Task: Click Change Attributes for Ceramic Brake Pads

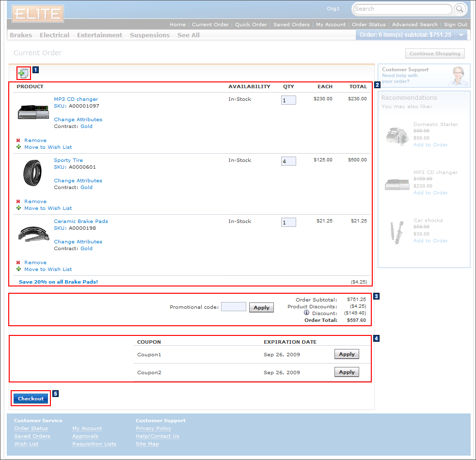Action: 78,241
